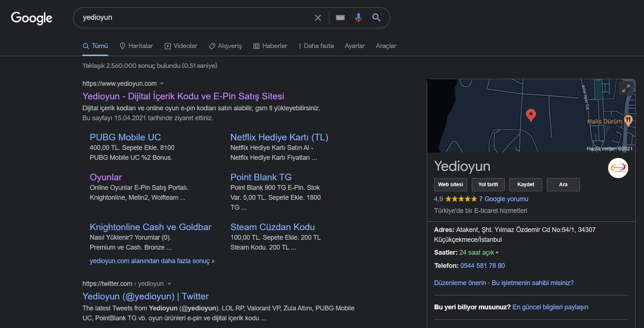Open Yedioyun Dijital İçerik Kodu result title

pos(183,96)
